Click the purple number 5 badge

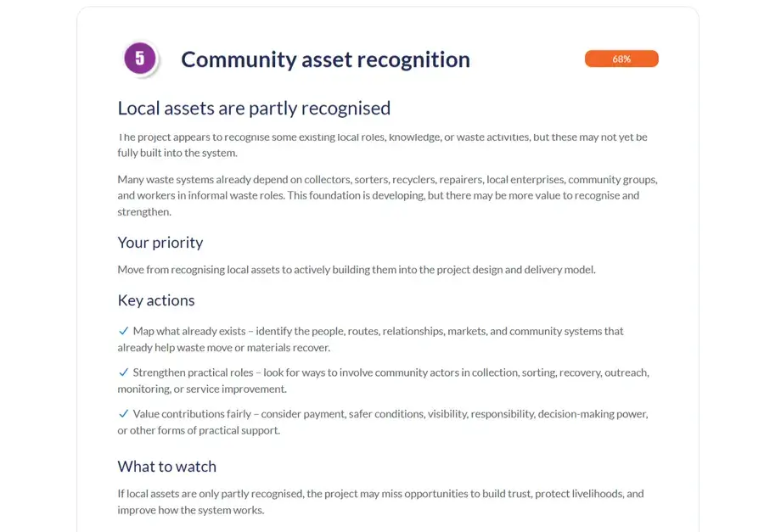(140, 59)
